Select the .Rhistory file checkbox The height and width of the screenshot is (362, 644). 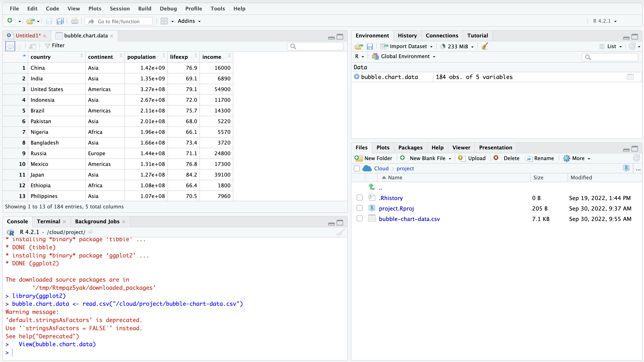coord(359,197)
